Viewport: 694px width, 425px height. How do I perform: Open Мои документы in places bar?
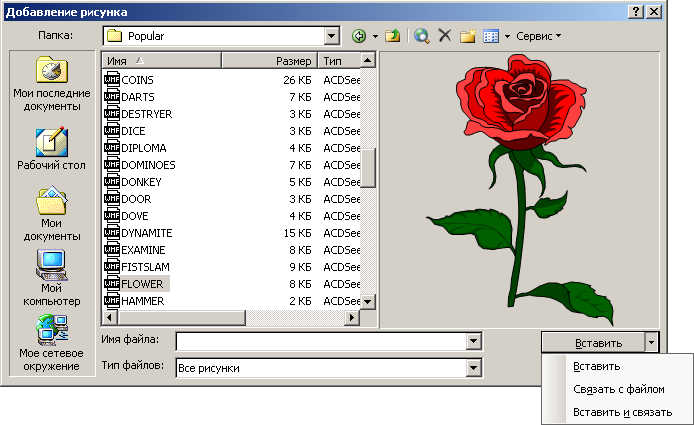(52, 213)
